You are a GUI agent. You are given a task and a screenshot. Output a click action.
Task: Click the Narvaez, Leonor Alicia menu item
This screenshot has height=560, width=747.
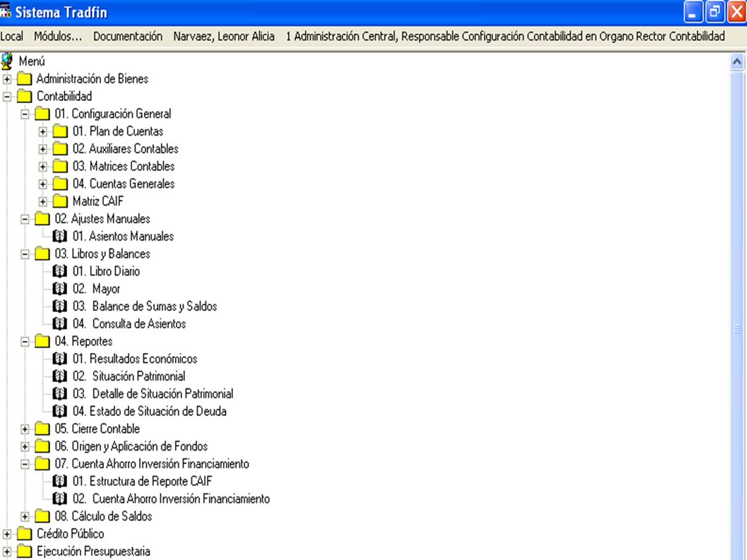click(224, 36)
